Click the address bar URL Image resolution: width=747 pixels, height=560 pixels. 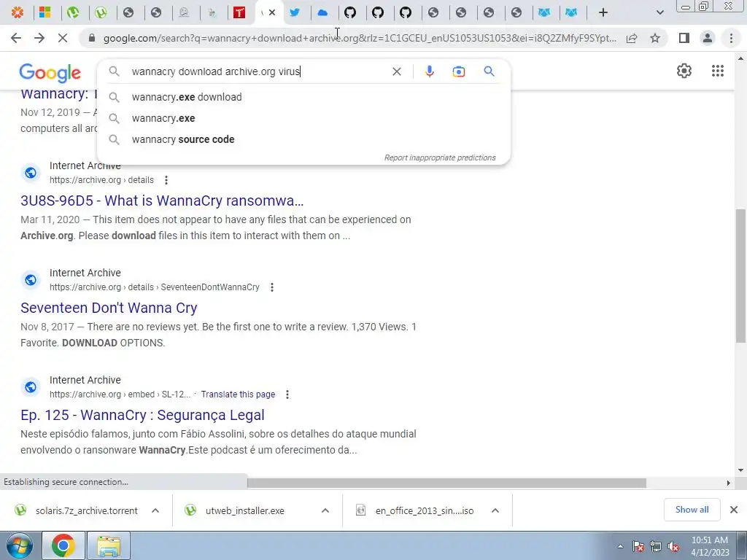tap(359, 38)
